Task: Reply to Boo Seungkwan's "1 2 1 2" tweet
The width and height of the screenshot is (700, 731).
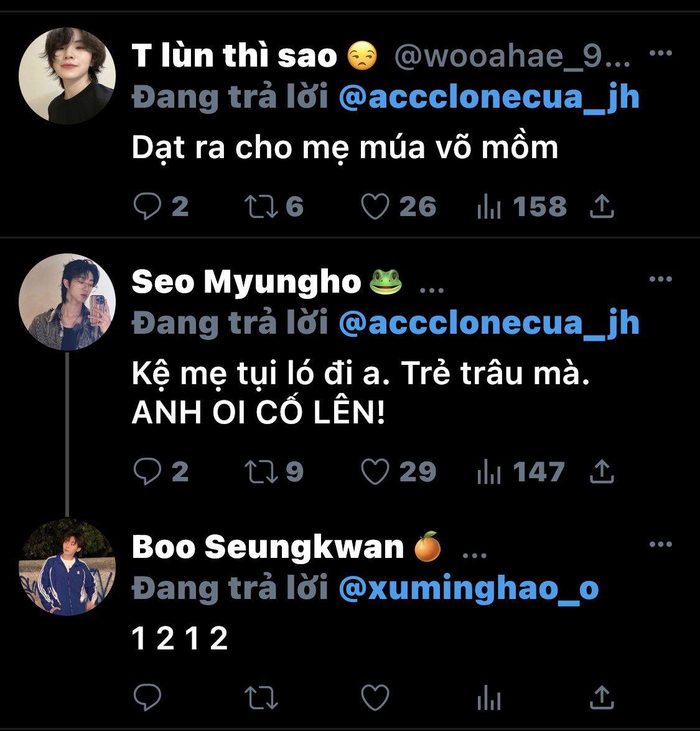Action: point(147,697)
